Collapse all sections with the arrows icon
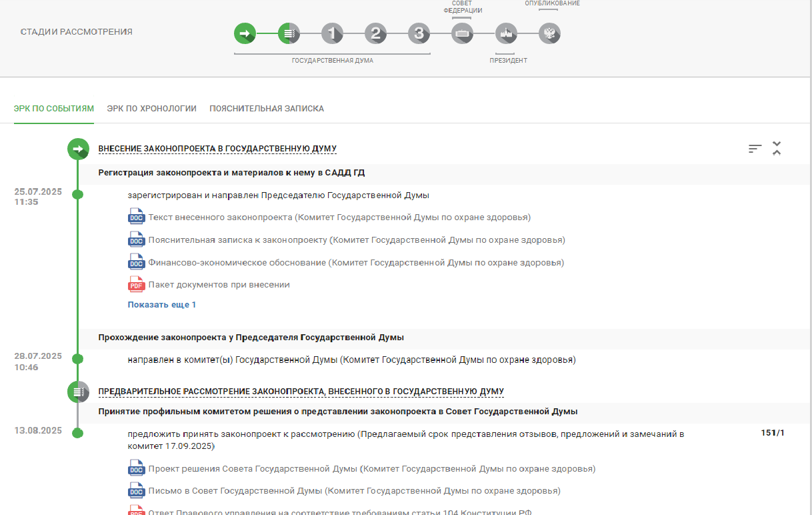Image resolution: width=812 pixels, height=515 pixels. tap(777, 149)
